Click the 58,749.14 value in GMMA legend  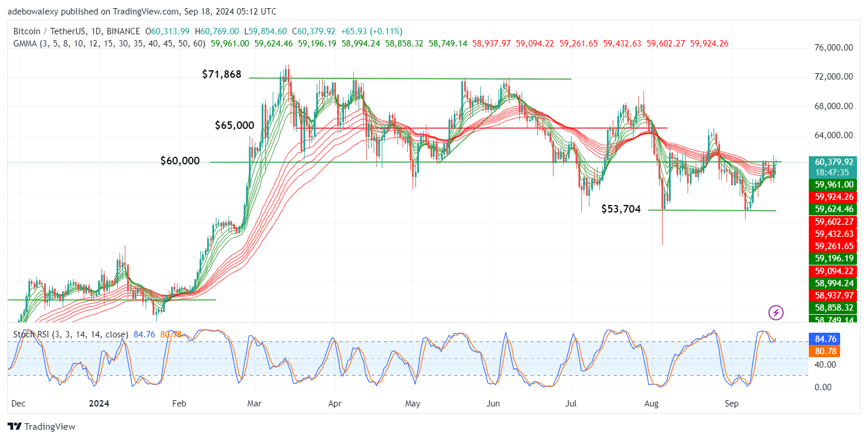click(448, 44)
